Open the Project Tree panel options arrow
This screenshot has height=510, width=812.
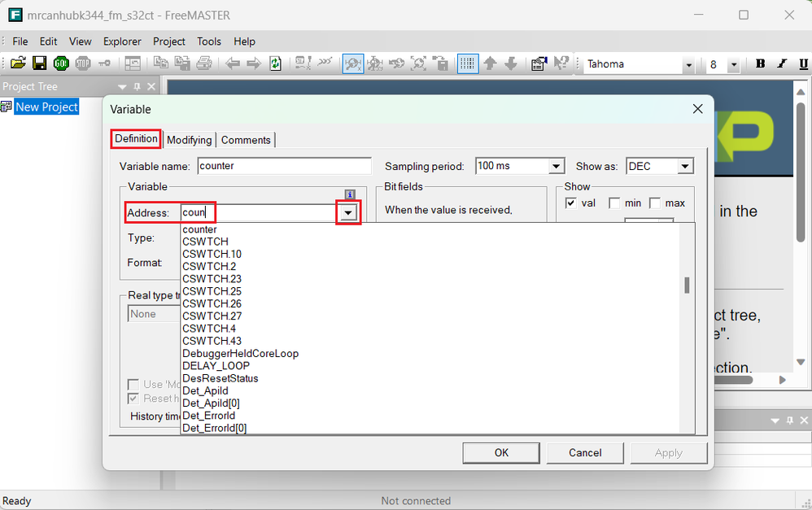pos(122,87)
